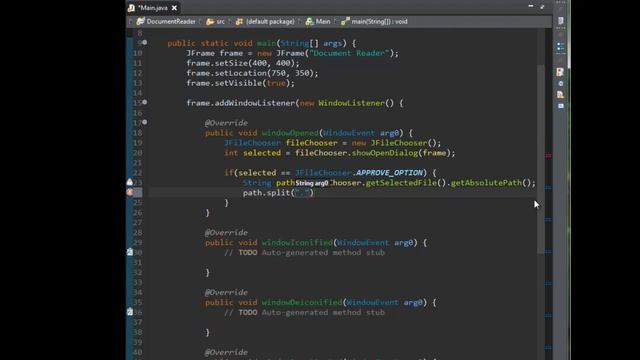Click the WindowListener type name on line 15
The width and height of the screenshot is (640, 360).
click(x=351, y=103)
